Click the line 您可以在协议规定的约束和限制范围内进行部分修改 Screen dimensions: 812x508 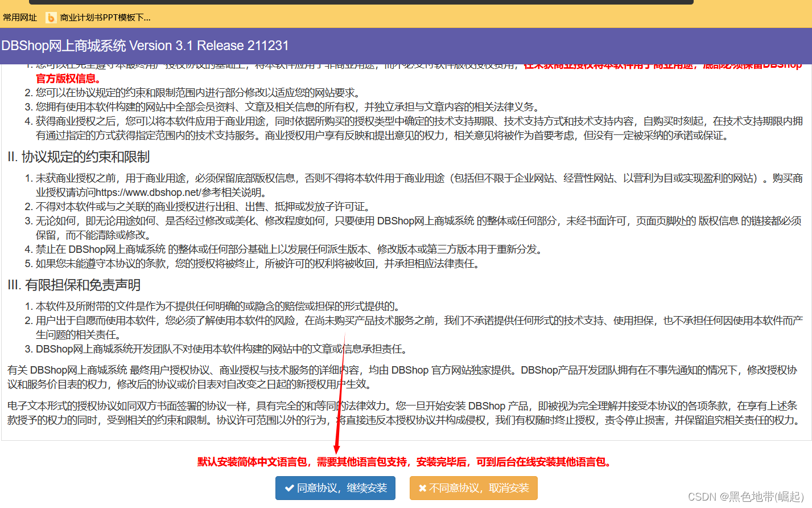click(197, 93)
